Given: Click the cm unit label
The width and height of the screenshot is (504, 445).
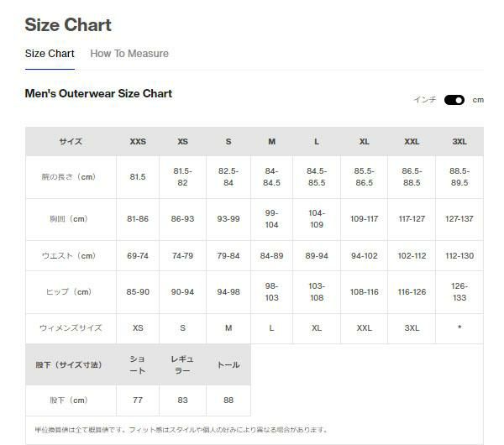Looking at the screenshot, I should coord(478,100).
